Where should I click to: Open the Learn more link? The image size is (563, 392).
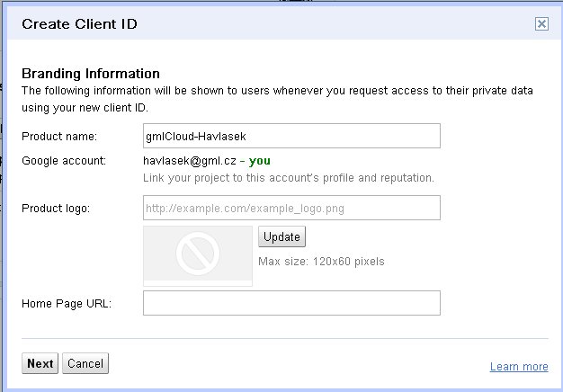click(x=519, y=367)
